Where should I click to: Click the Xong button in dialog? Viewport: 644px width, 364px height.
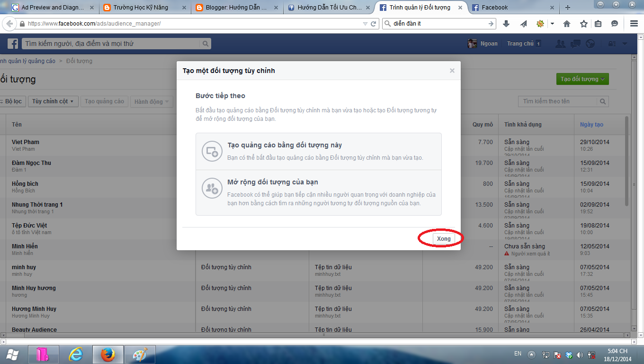444,238
